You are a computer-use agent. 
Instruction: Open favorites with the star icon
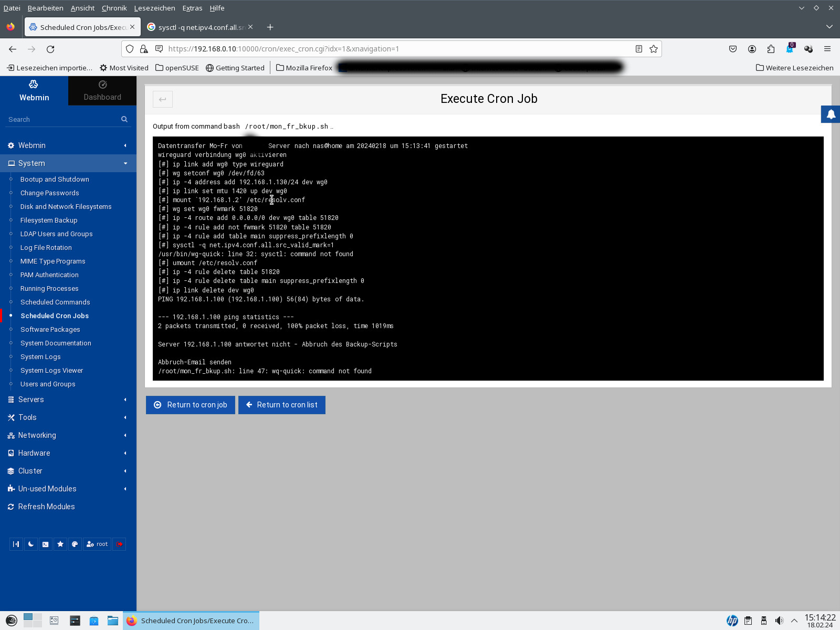coord(60,544)
